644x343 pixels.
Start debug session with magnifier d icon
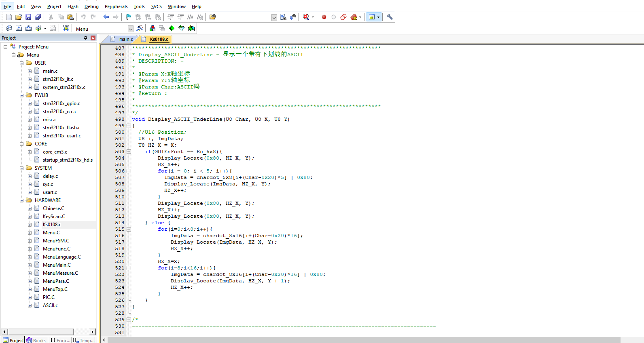click(x=306, y=17)
